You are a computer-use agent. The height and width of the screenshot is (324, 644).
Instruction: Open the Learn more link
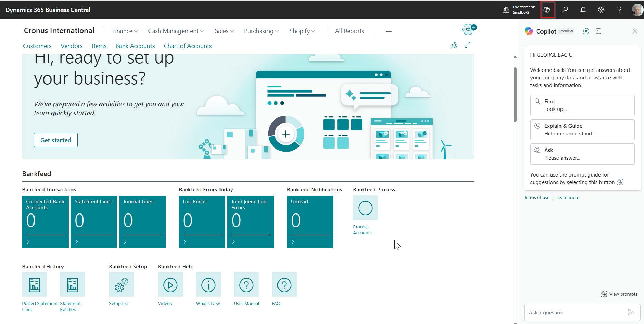click(x=568, y=198)
